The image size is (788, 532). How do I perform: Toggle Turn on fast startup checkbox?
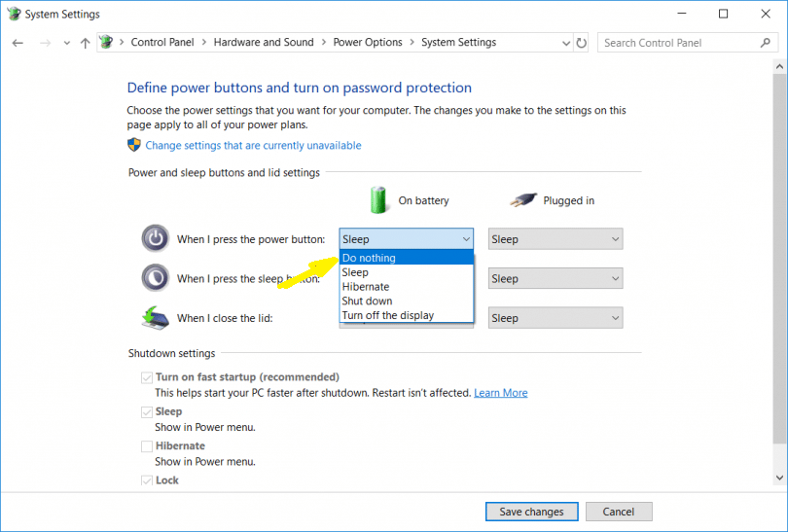147,377
